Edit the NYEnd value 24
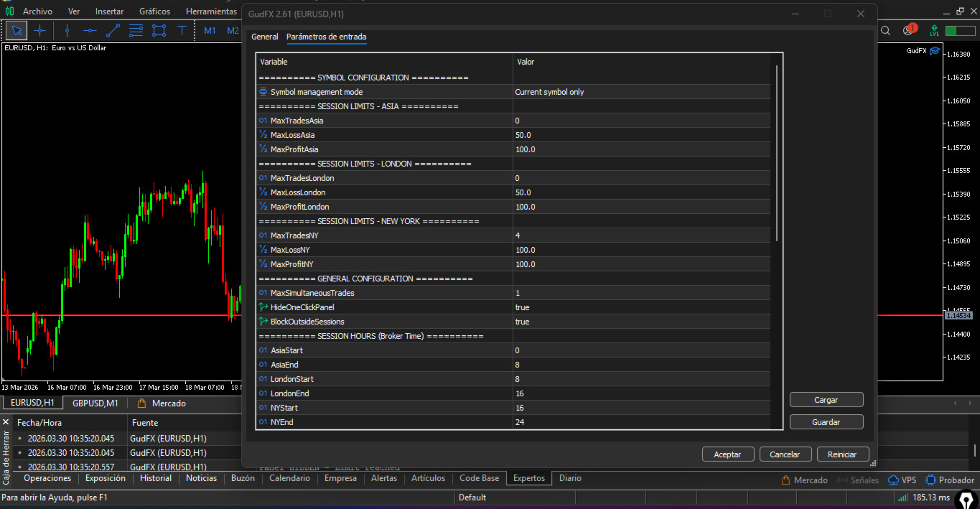This screenshot has width=980, height=509. point(642,422)
